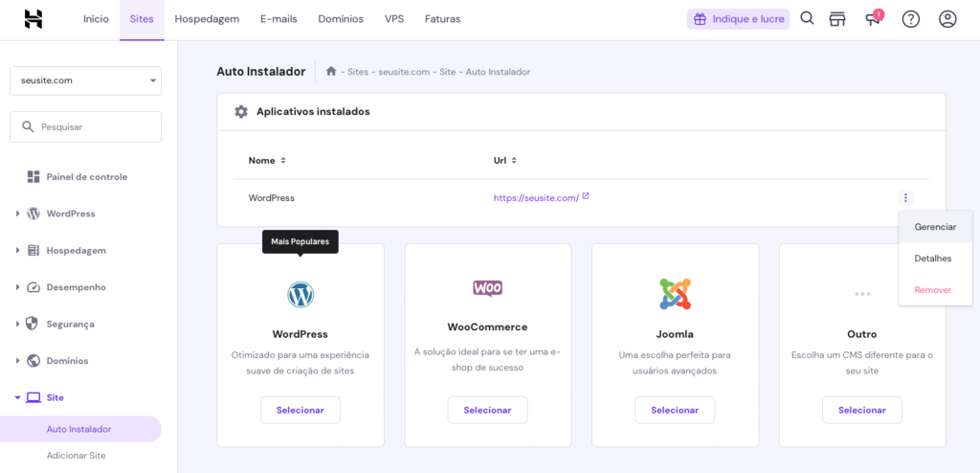Open the search magnifier in top bar
This screenshot has width=980, height=473.
pos(807,19)
